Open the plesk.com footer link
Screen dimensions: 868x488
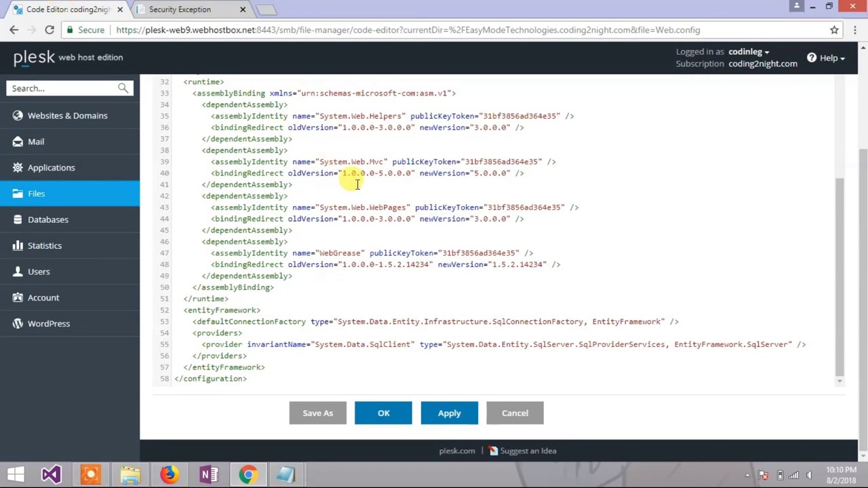tap(457, 451)
